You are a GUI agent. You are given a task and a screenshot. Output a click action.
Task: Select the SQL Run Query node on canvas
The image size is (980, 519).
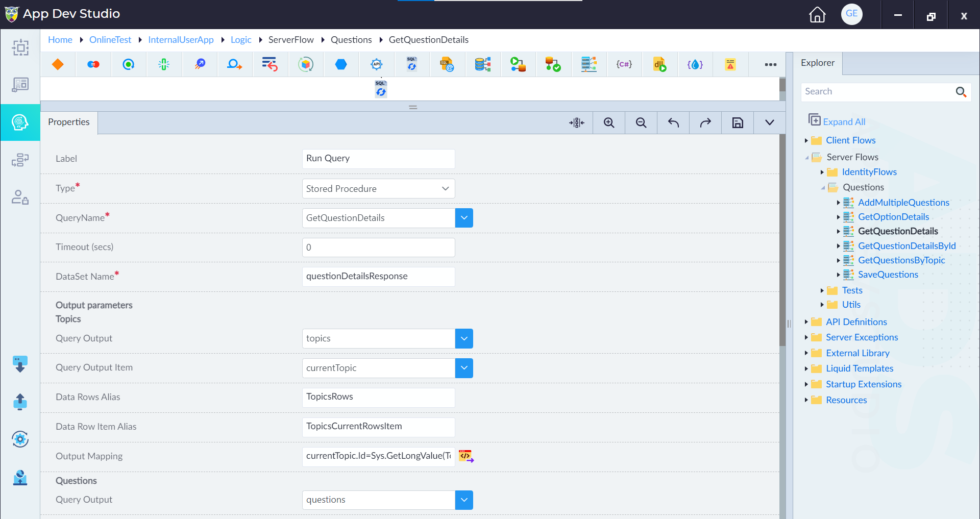(x=381, y=88)
